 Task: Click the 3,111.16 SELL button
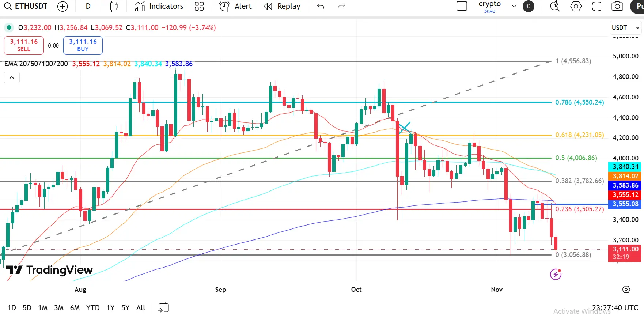point(24,45)
